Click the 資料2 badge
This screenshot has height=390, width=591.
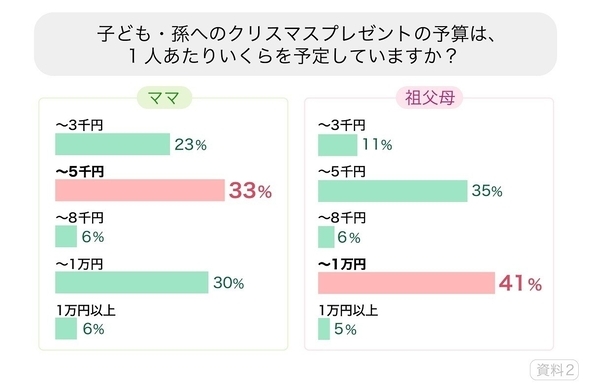[x=554, y=370]
